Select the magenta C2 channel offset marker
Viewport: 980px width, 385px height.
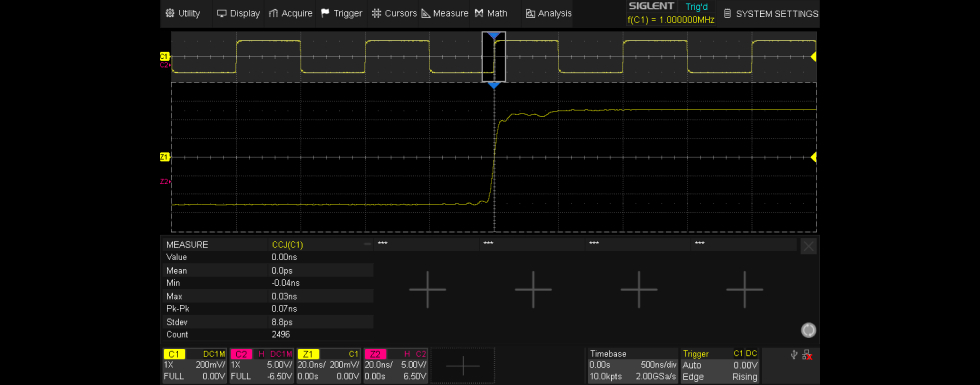click(x=165, y=64)
